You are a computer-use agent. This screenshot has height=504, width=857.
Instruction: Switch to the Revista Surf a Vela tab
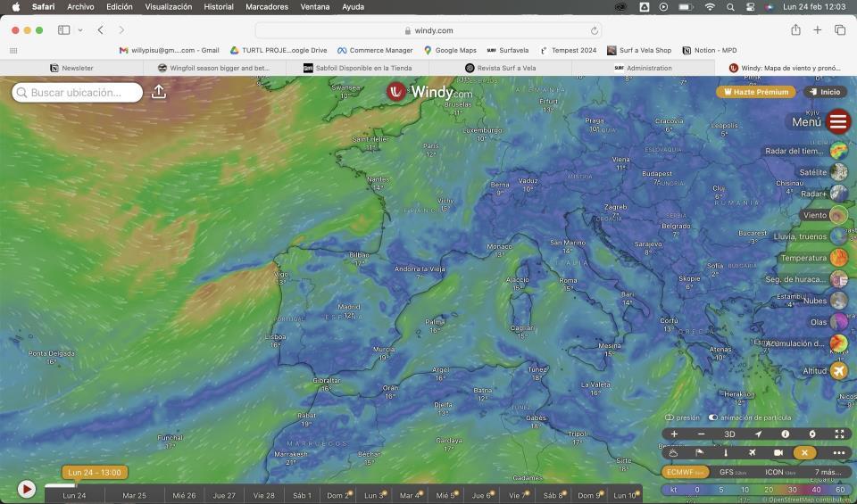pyautogui.click(x=500, y=68)
